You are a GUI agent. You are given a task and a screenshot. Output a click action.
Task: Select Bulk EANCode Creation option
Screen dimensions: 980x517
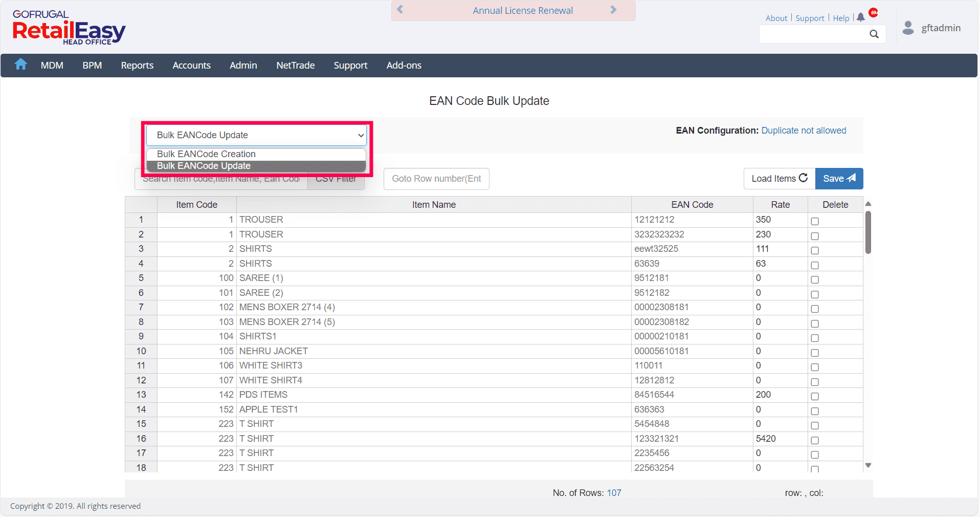(x=256, y=154)
